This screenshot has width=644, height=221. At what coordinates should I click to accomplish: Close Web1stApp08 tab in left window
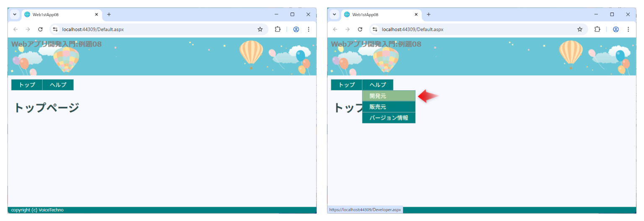click(96, 14)
